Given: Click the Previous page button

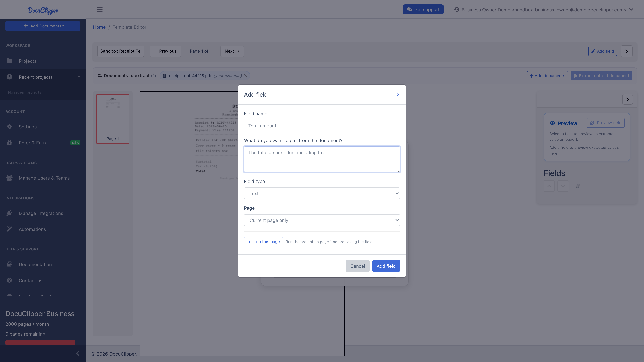Looking at the screenshot, I should (x=165, y=51).
